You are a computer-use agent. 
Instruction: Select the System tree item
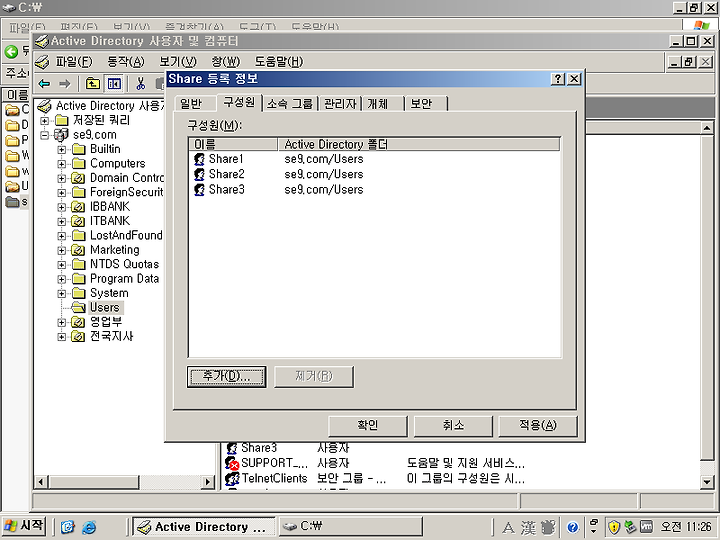click(x=109, y=293)
